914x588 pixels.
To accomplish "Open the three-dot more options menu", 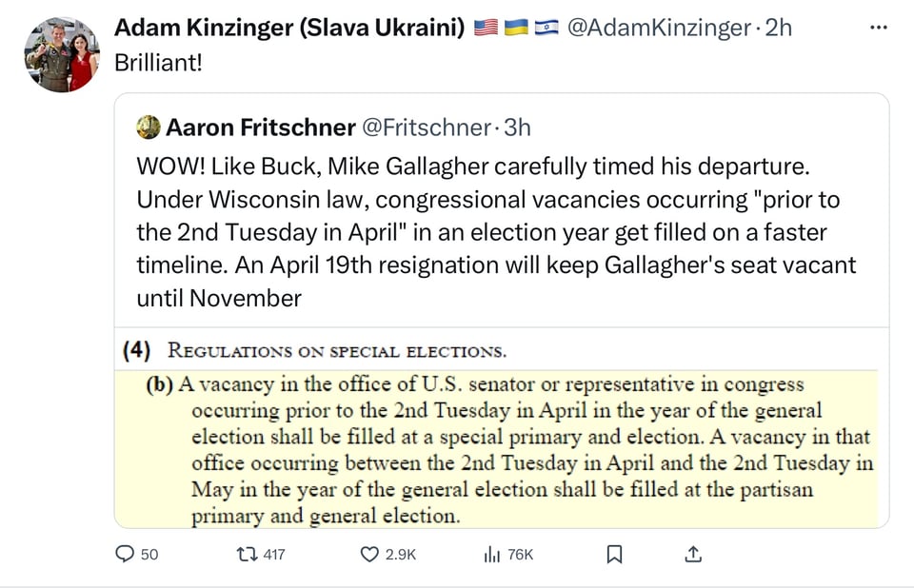I will pos(878,28).
